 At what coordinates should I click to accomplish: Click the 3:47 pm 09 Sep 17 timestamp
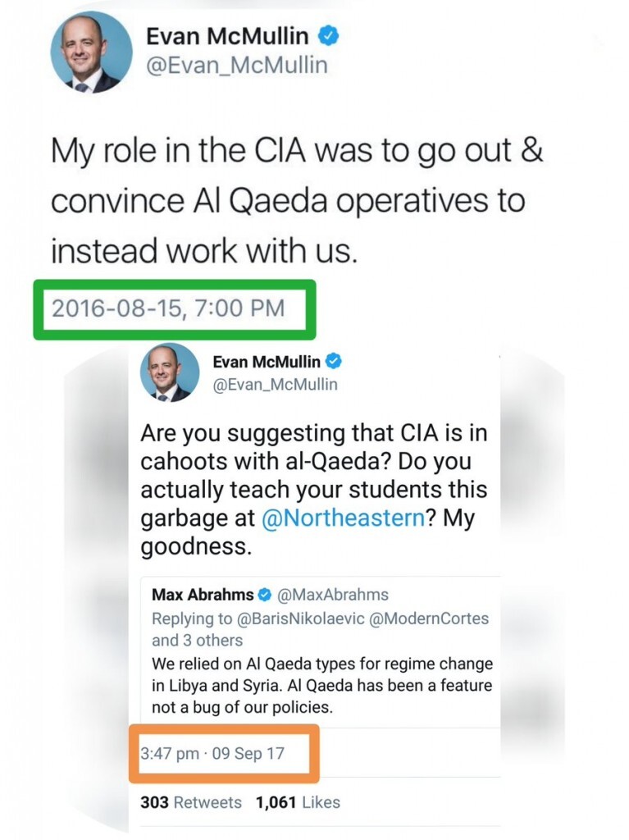click(212, 753)
